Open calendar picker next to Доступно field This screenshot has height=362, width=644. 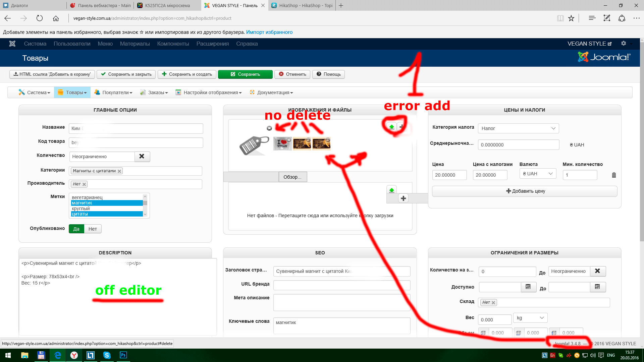tap(528, 287)
